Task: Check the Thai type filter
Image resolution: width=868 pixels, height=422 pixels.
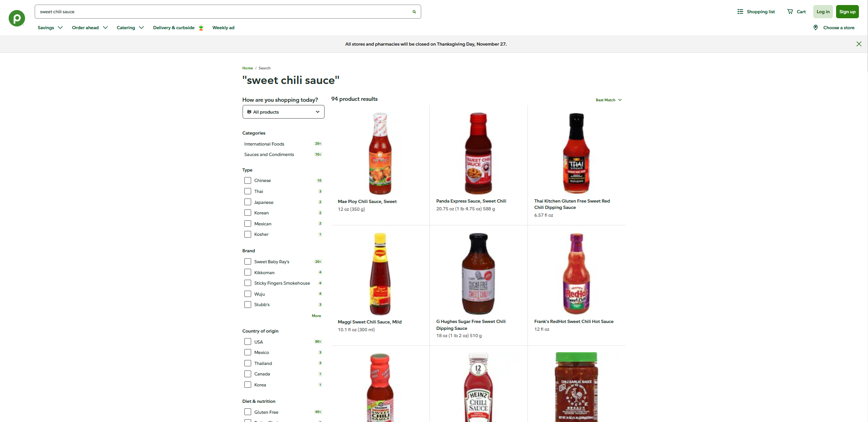Action: click(x=248, y=192)
